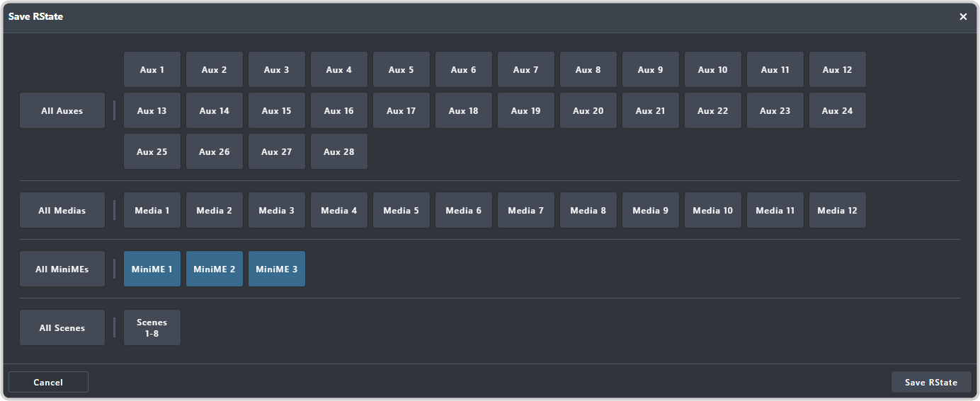Select Aux 17
The width and height of the screenshot is (980, 401).
click(x=401, y=110)
